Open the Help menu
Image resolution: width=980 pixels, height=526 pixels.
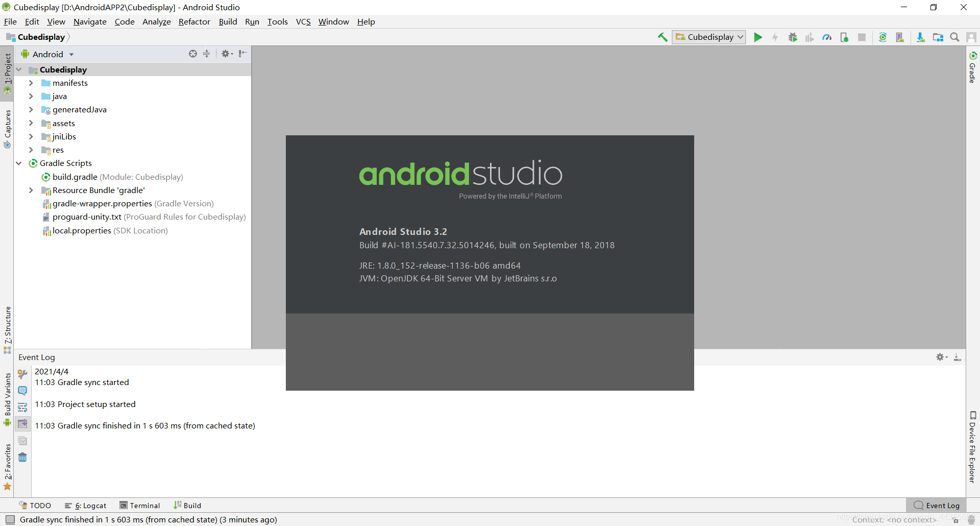coord(366,21)
